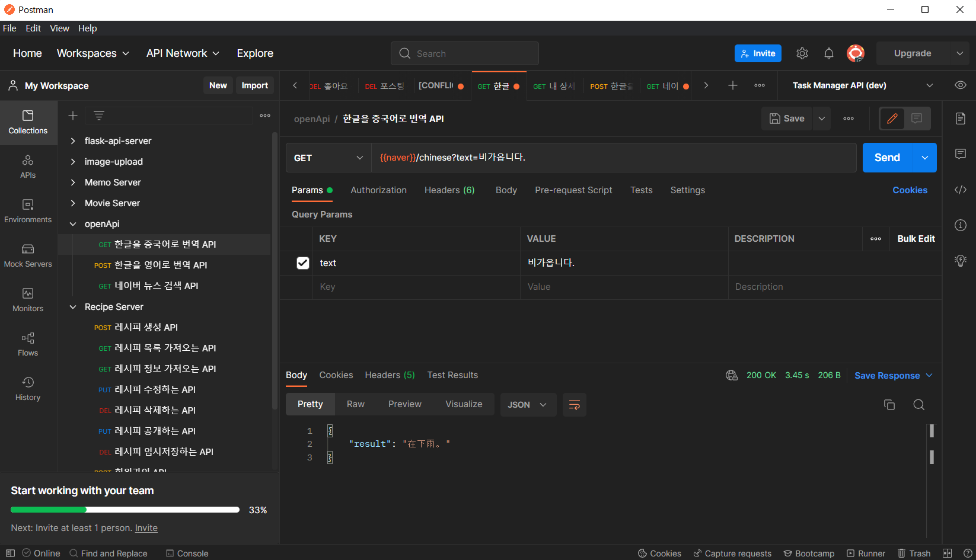Open the Upgrade dropdown arrow
This screenshot has width=976, height=560.
[x=959, y=53]
